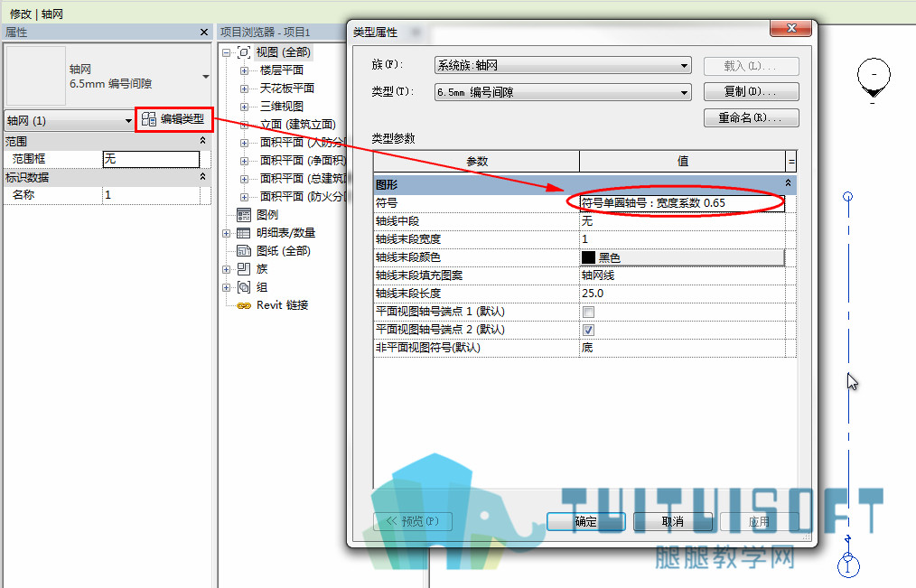Viewport: 916px width, 588px height.
Task: Select the 明细表/数量 schedule icon
Action: point(244,233)
